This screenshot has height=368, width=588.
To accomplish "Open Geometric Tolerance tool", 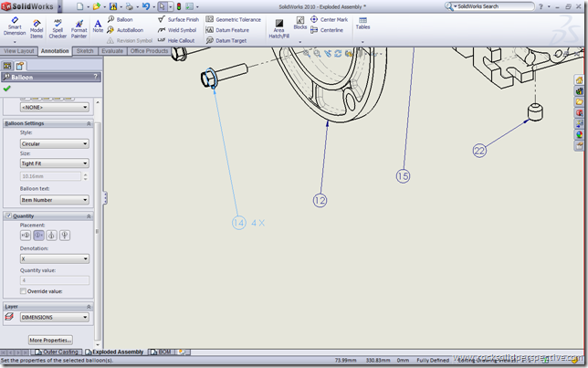I will point(233,19).
